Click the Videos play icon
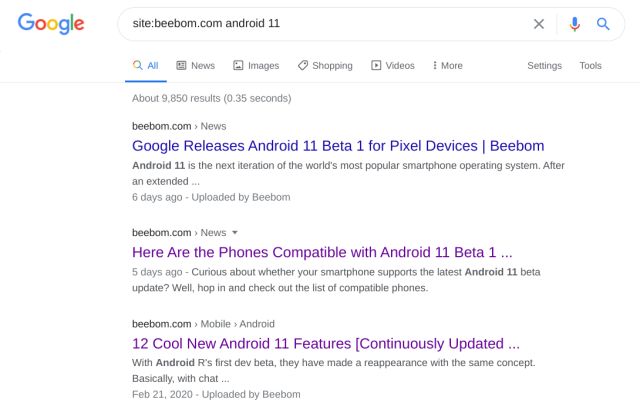The width and height of the screenshot is (640, 413). click(x=376, y=65)
